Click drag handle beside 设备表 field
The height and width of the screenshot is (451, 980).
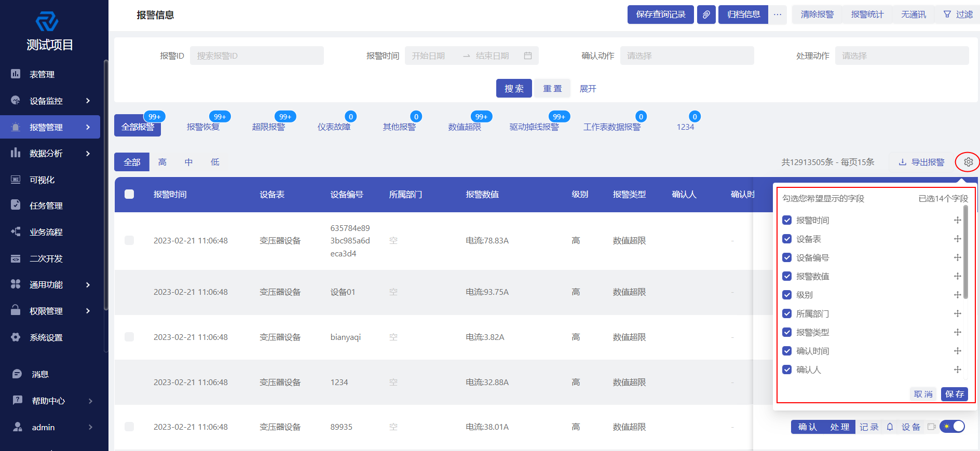958,239
